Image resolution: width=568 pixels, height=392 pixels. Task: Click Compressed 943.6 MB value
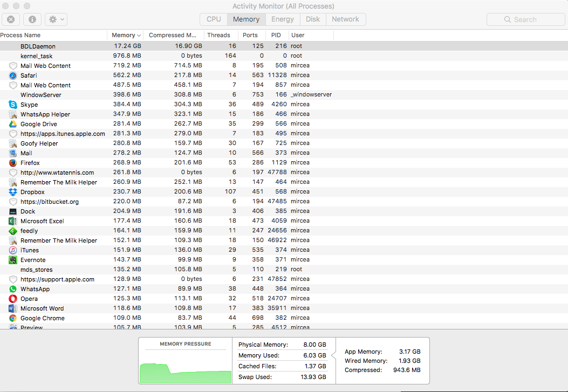click(x=407, y=370)
